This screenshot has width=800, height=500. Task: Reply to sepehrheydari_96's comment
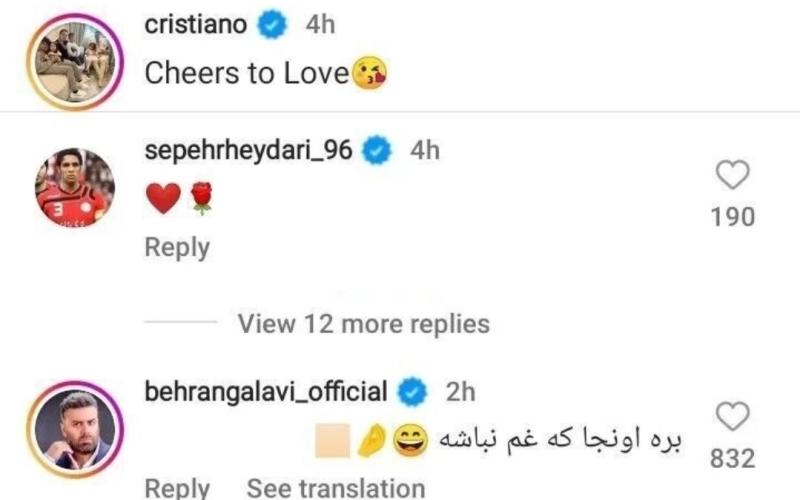point(177,248)
